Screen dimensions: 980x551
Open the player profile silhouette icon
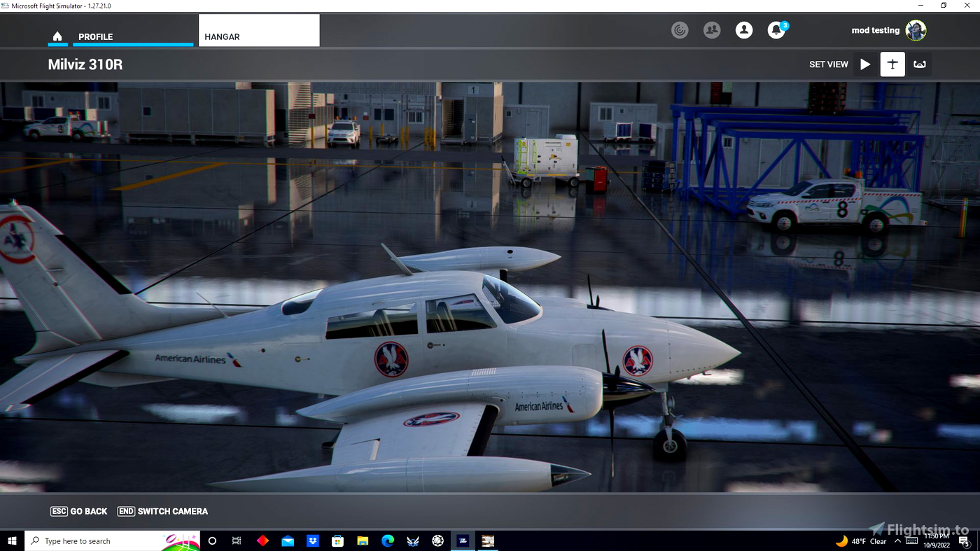pyautogui.click(x=744, y=30)
